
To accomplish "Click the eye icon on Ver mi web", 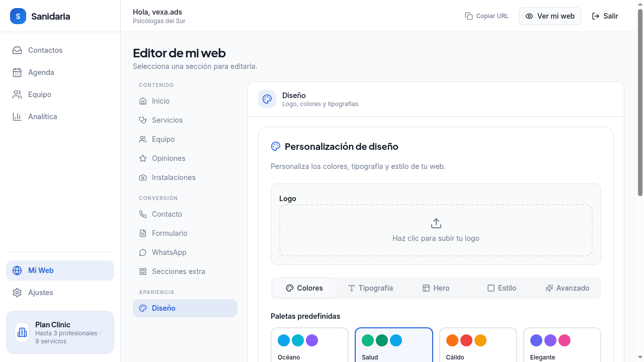I will (529, 16).
